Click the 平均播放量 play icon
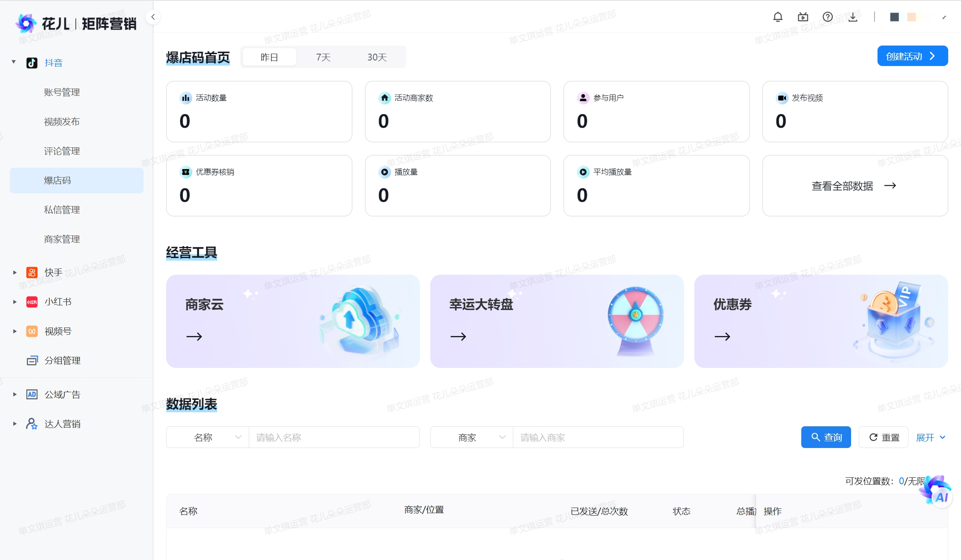Viewport: 961px width, 560px height. [x=583, y=172]
